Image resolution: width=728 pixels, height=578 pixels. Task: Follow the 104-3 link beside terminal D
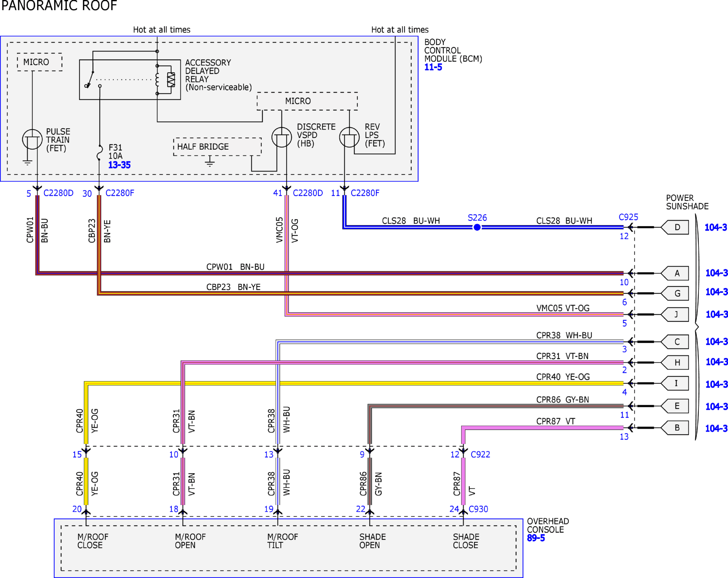tap(716, 227)
